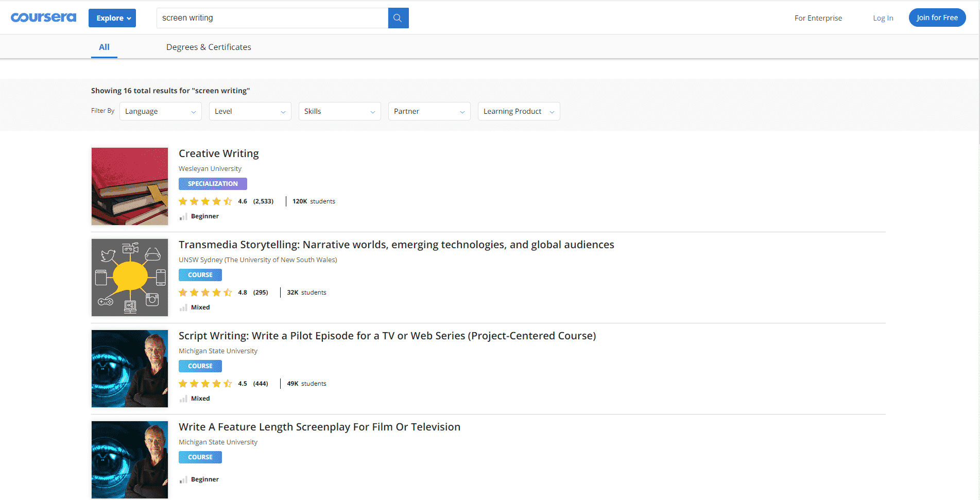This screenshot has width=980, height=500.
Task: Click the Filter By label
Action: 102,111
